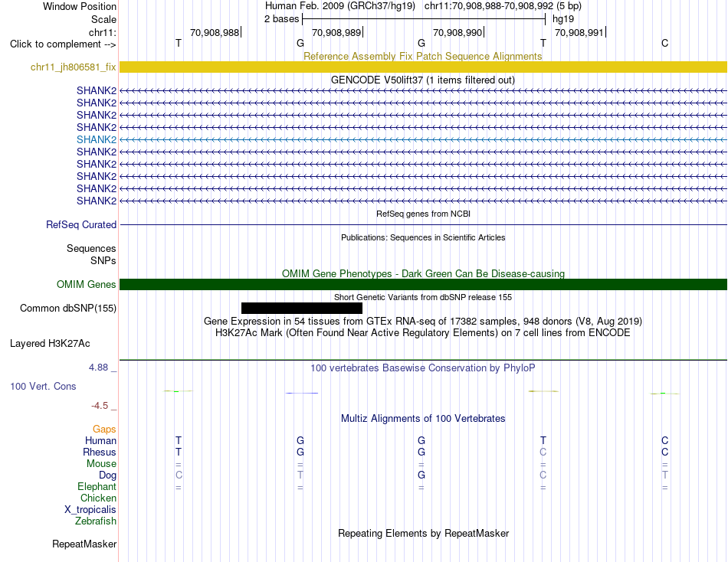This screenshot has width=728, height=562.
Task: Click the Elephant alignment row label
Action: [x=97, y=486]
